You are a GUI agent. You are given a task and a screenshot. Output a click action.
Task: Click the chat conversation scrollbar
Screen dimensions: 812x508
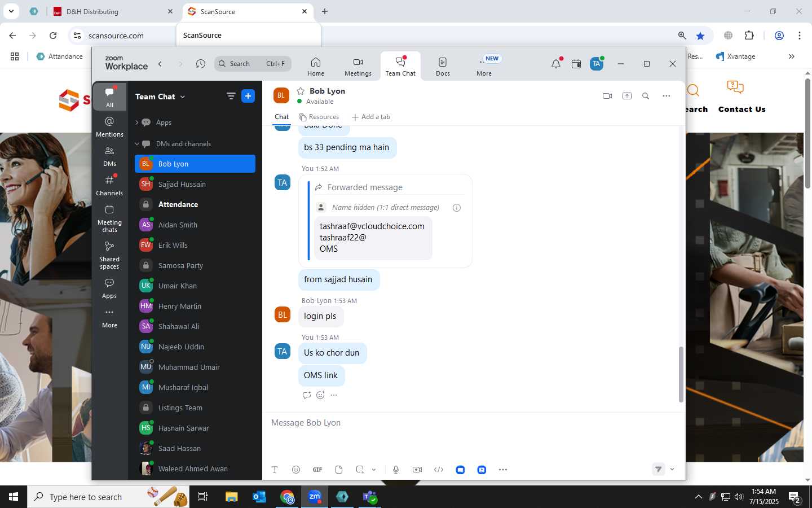tap(681, 374)
